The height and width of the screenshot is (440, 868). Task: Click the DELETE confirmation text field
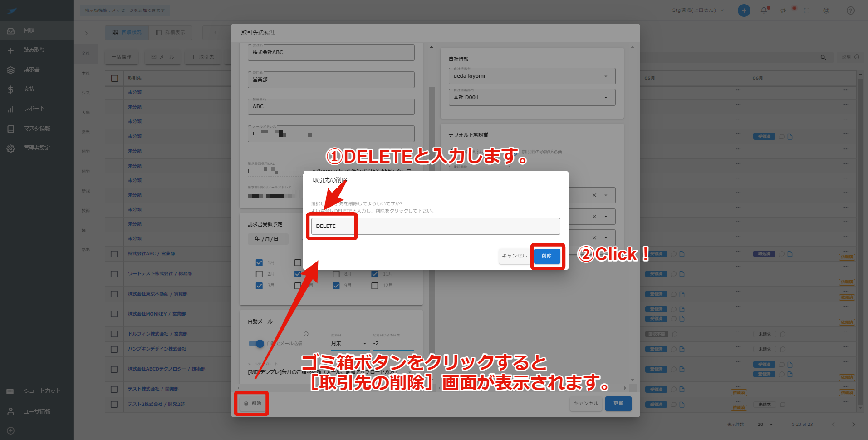coord(436,226)
